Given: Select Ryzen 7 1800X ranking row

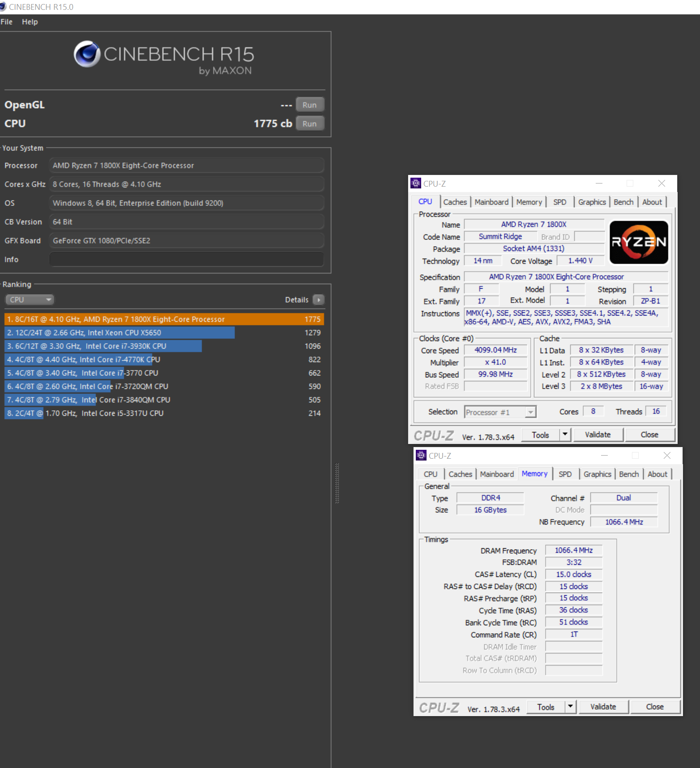Looking at the screenshot, I should click(164, 319).
